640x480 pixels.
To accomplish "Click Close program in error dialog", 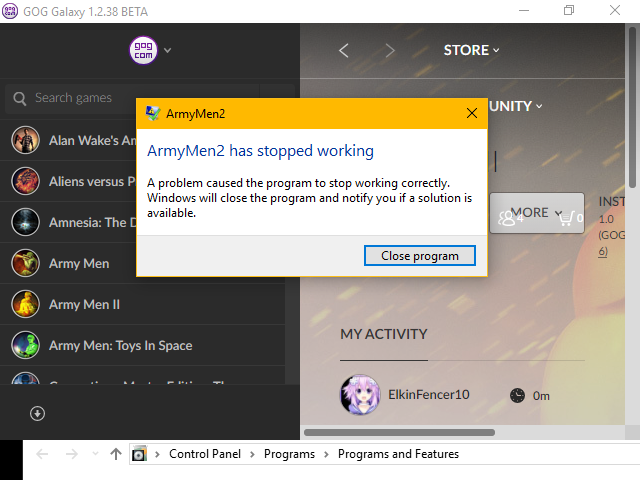I will point(420,256).
